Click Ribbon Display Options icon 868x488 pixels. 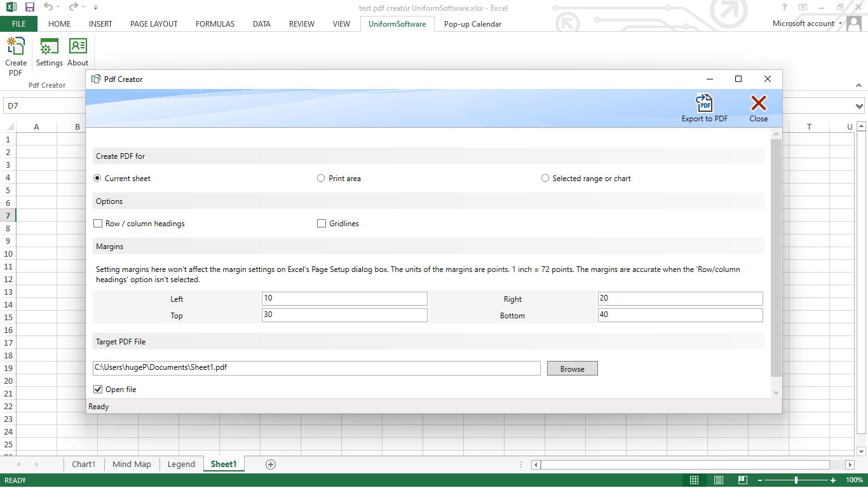point(803,7)
